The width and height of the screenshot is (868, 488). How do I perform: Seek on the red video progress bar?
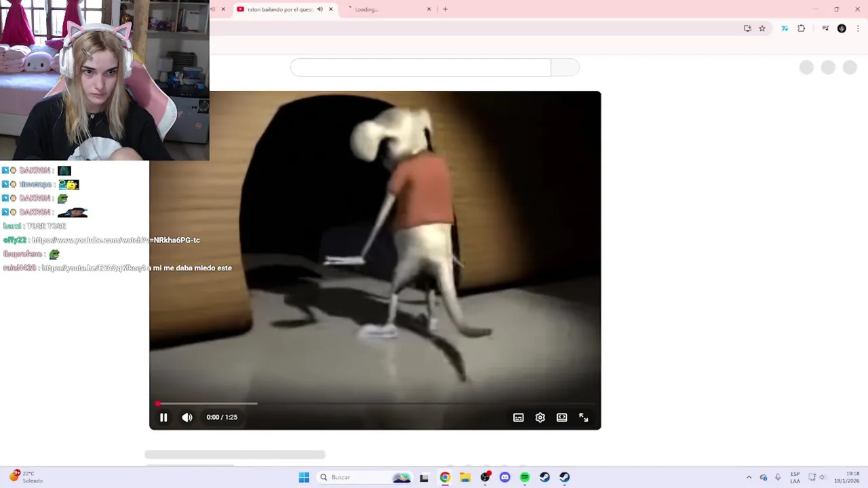coord(375,403)
